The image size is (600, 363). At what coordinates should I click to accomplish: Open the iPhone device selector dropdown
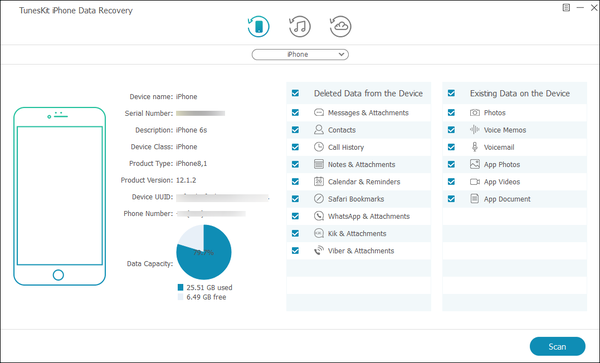click(300, 55)
